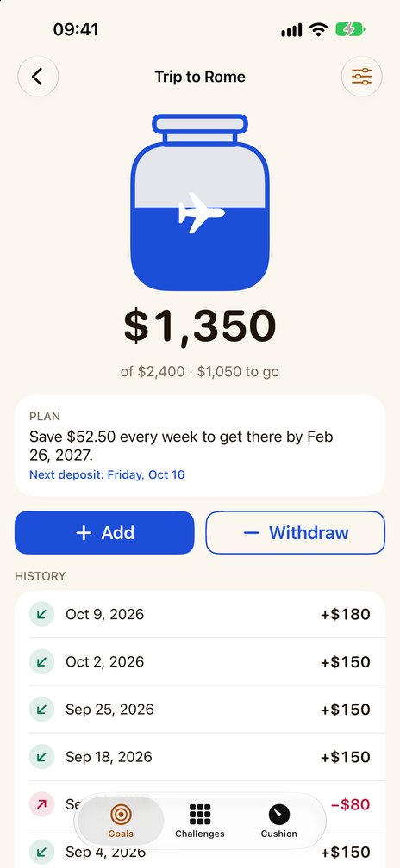This screenshot has width=400, height=868.
Task: Tap the Withdraw button
Action: coord(296,532)
